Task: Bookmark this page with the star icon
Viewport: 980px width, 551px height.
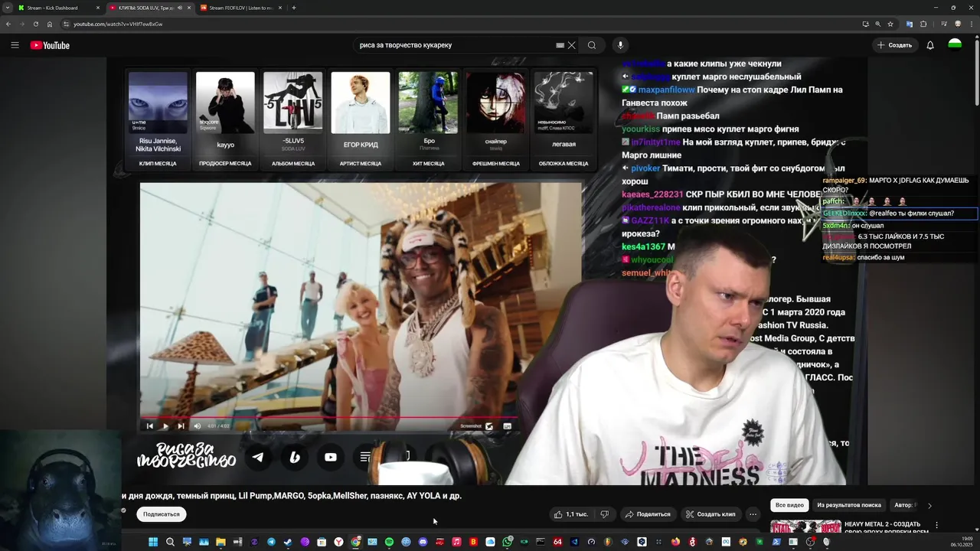Action: 890,24
